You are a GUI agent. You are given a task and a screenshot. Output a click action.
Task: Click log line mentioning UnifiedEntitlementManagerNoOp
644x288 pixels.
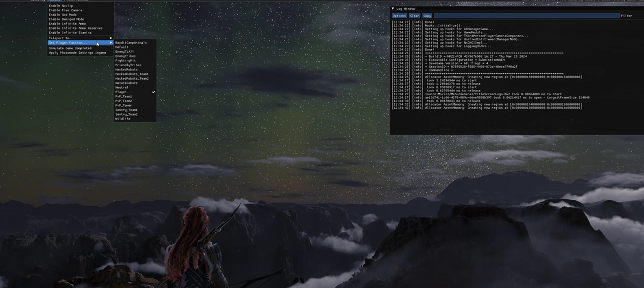point(458,39)
